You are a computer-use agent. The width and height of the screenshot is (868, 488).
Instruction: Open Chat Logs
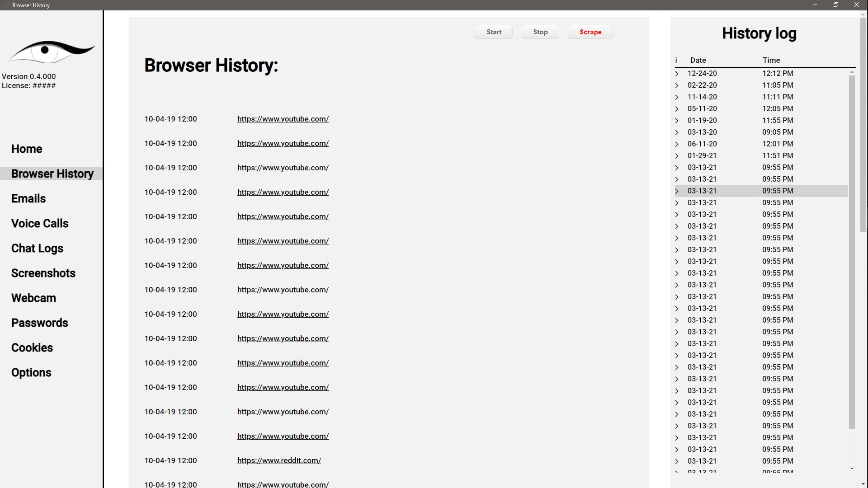(x=37, y=249)
